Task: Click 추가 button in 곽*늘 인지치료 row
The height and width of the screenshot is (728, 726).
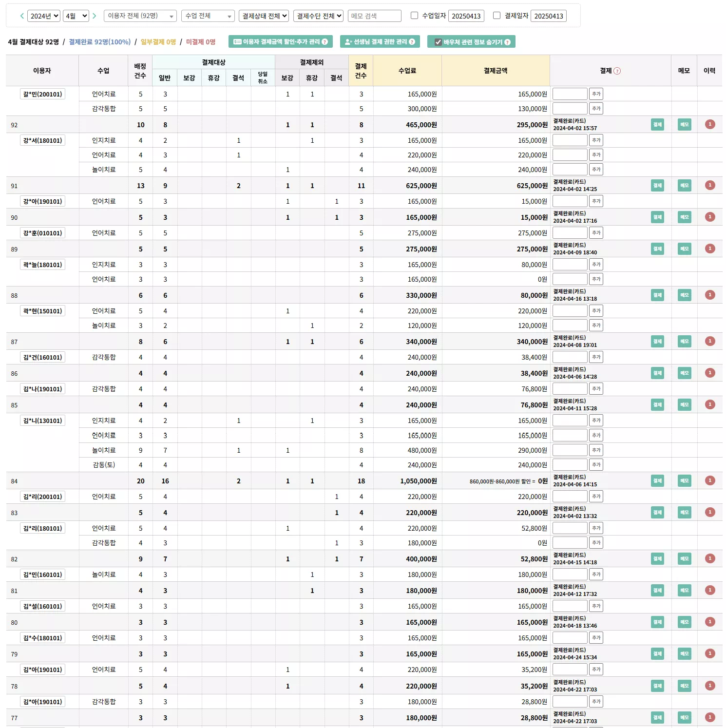Action: pos(596,265)
